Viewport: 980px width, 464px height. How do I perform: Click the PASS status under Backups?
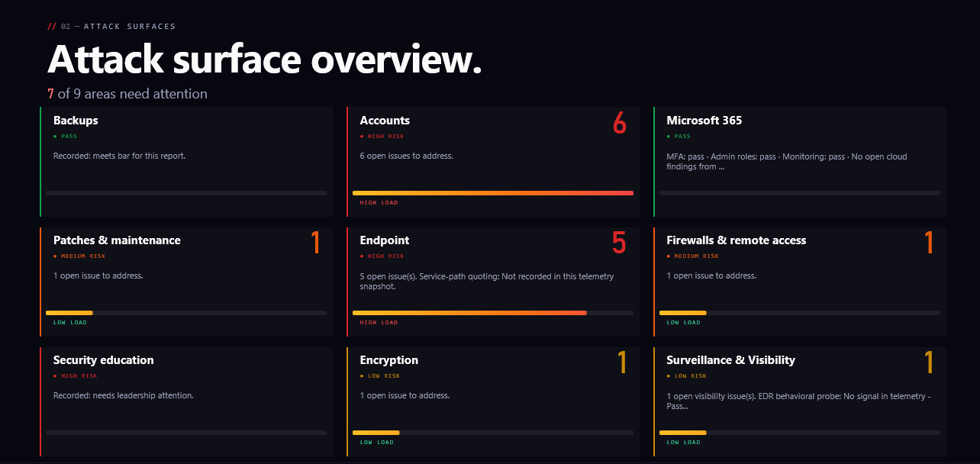[65, 137]
